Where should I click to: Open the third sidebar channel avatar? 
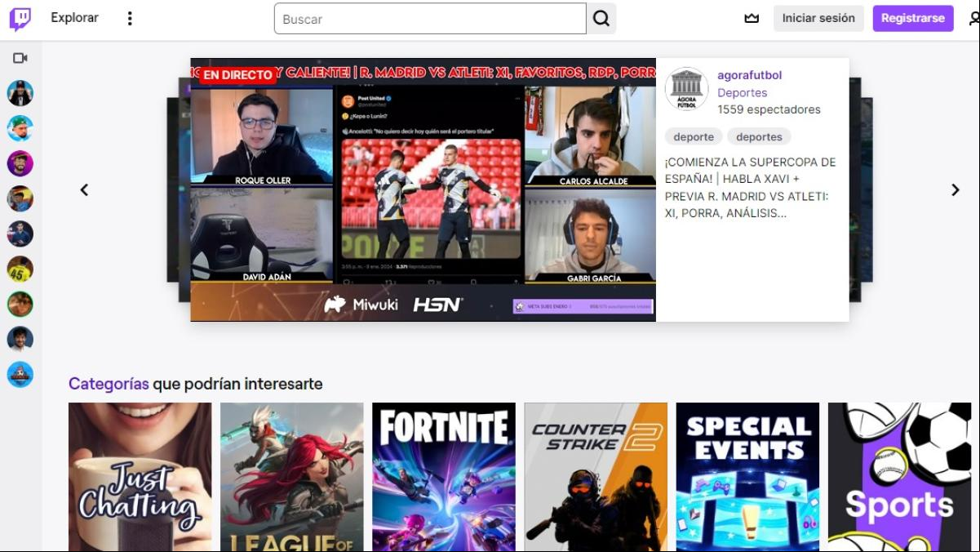[x=20, y=163]
